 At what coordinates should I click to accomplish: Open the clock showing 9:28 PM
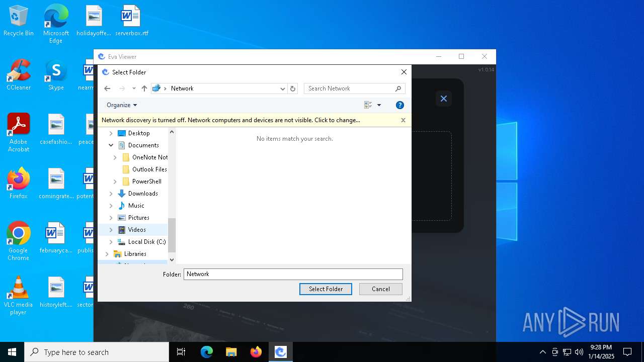(601, 352)
